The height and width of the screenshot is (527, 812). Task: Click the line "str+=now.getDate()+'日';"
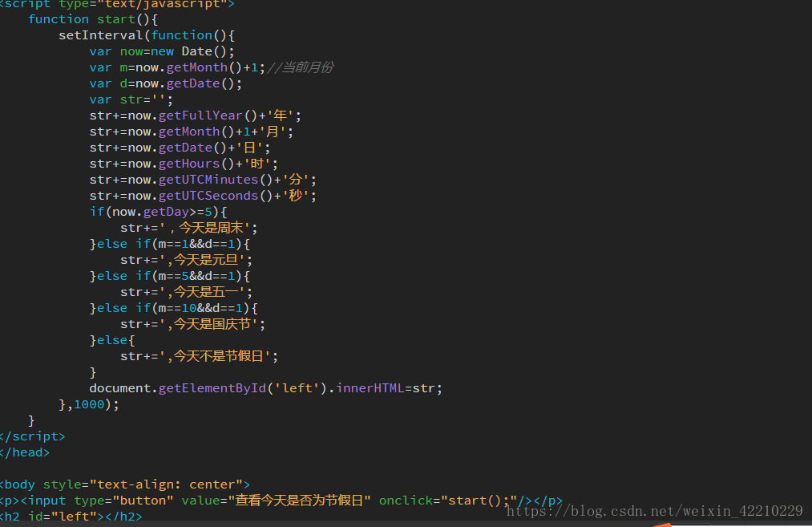point(180,148)
